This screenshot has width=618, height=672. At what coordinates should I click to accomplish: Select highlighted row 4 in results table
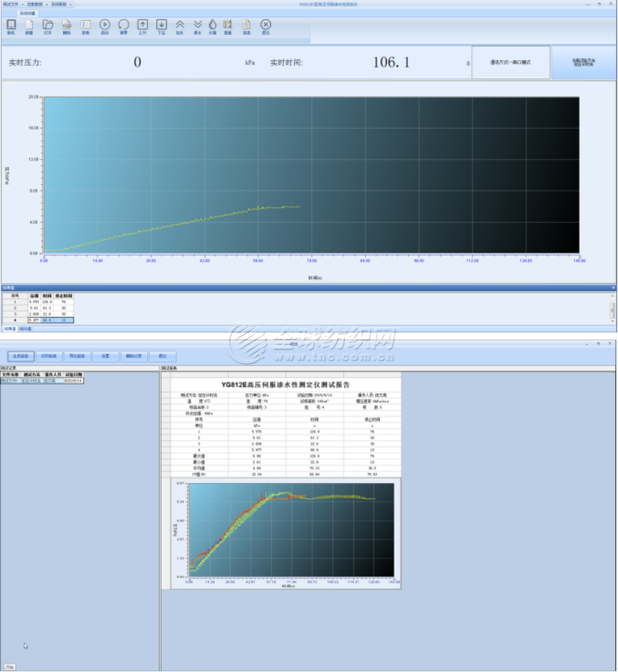coord(38,320)
